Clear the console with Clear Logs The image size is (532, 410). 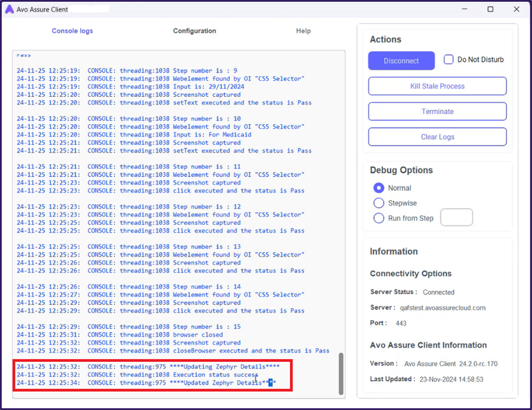coord(437,137)
